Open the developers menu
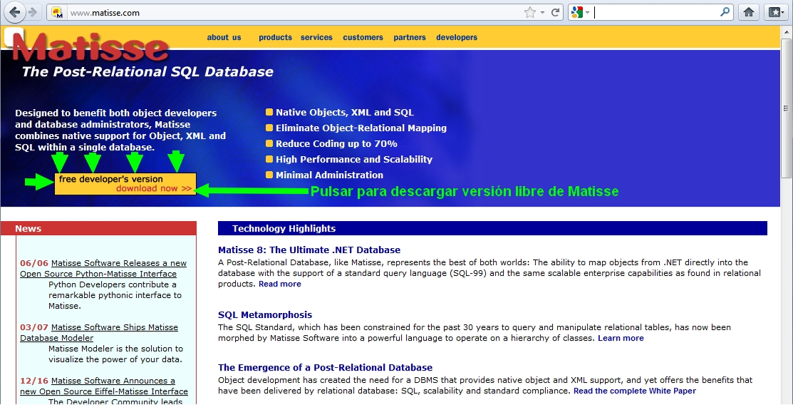793x405 pixels. click(x=457, y=37)
